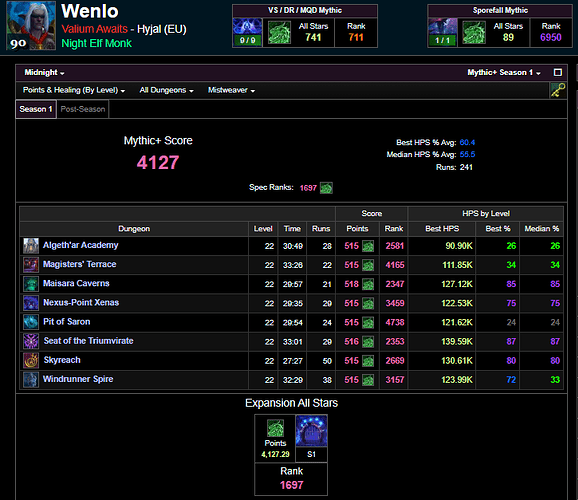Open the Maisara Caverns dungeon link
The height and width of the screenshot is (500, 578).
76,284
